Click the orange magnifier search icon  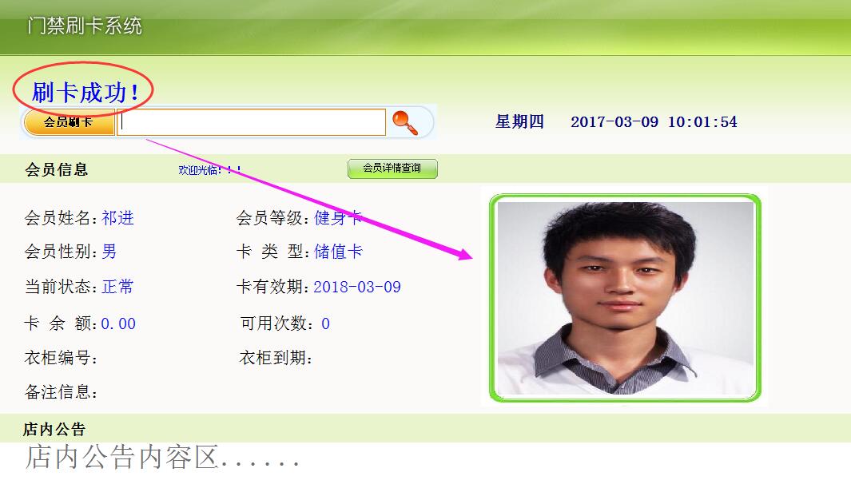tap(405, 122)
